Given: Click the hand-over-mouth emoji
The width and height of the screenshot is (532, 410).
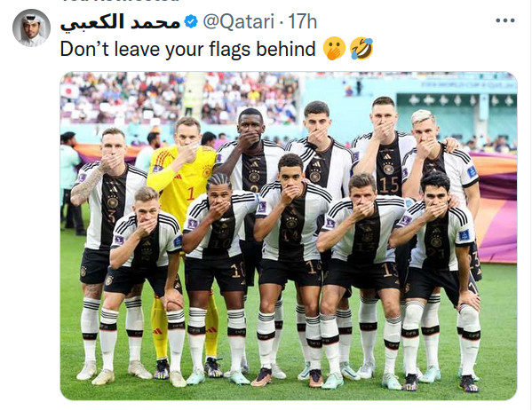Looking at the screenshot, I should pyautogui.click(x=334, y=49).
